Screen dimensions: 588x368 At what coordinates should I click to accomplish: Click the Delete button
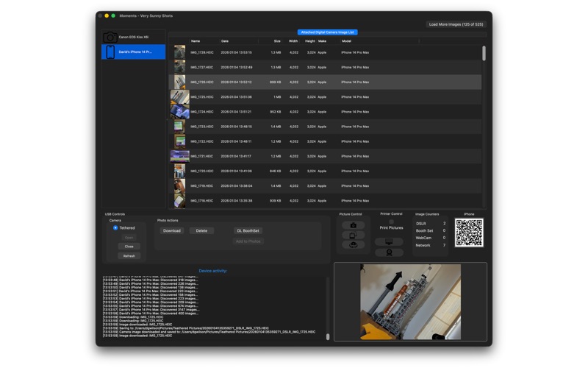201,231
